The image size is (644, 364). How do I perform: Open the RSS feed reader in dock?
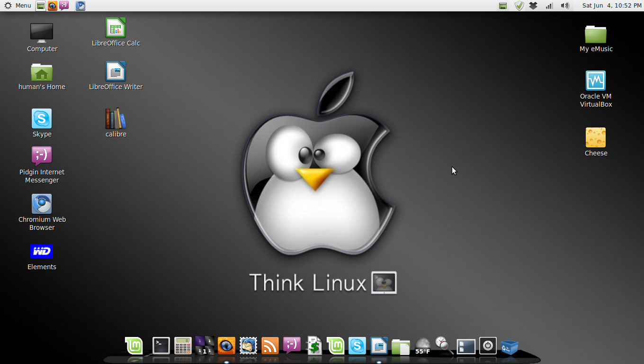[x=270, y=346]
